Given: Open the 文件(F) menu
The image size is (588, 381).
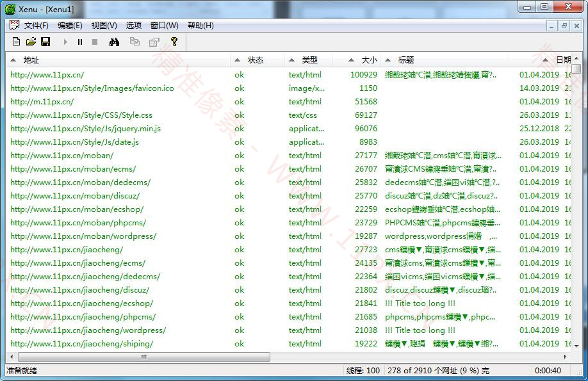Looking at the screenshot, I should click(37, 26).
